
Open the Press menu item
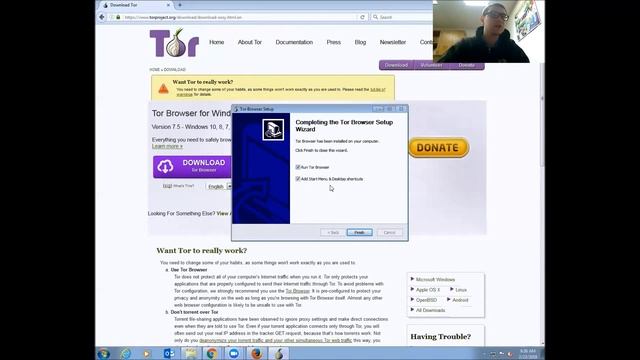(x=333, y=42)
